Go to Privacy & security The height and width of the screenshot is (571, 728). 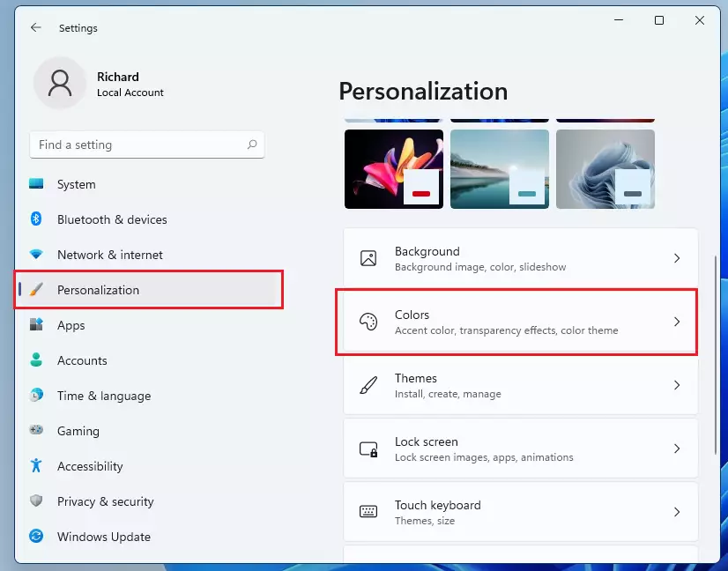(106, 501)
